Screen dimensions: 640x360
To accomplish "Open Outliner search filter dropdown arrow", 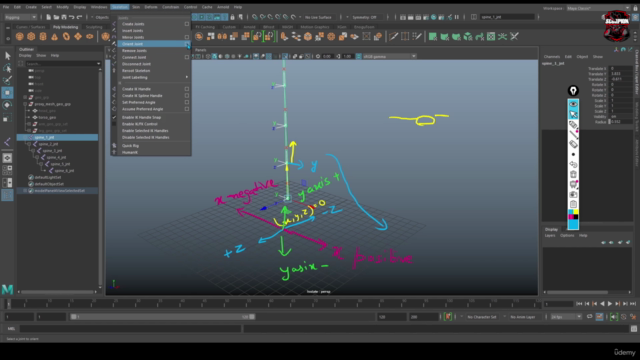I will click(98, 64).
